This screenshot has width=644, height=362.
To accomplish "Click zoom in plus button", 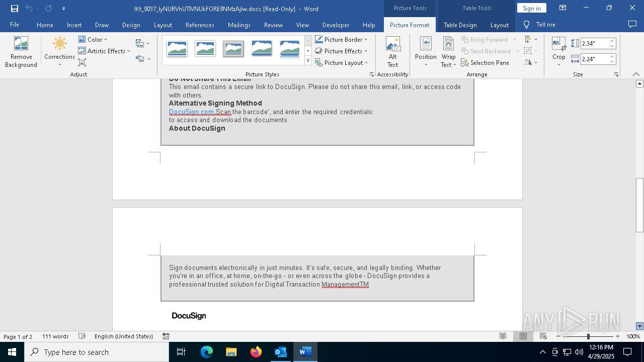I will click(x=617, y=336).
